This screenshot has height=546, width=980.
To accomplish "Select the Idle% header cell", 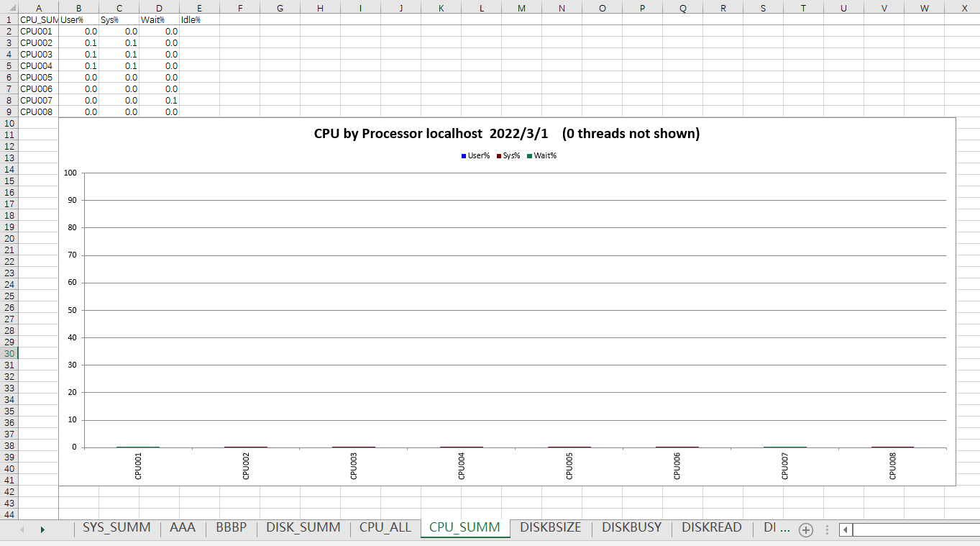I will tap(199, 19).
